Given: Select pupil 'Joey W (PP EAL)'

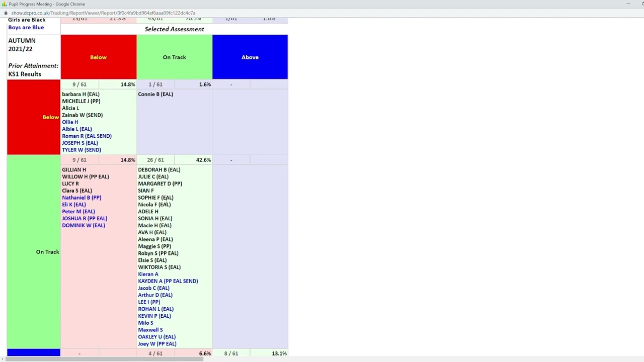Looking at the screenshot, I should point(157,344).
